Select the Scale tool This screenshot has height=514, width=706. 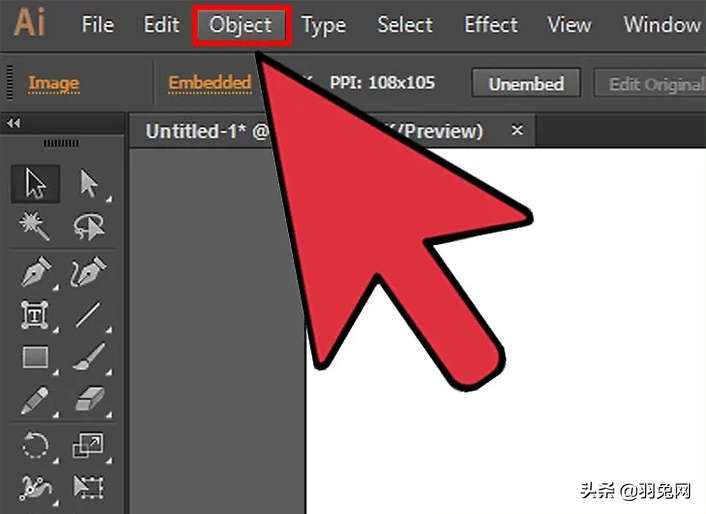88,445
